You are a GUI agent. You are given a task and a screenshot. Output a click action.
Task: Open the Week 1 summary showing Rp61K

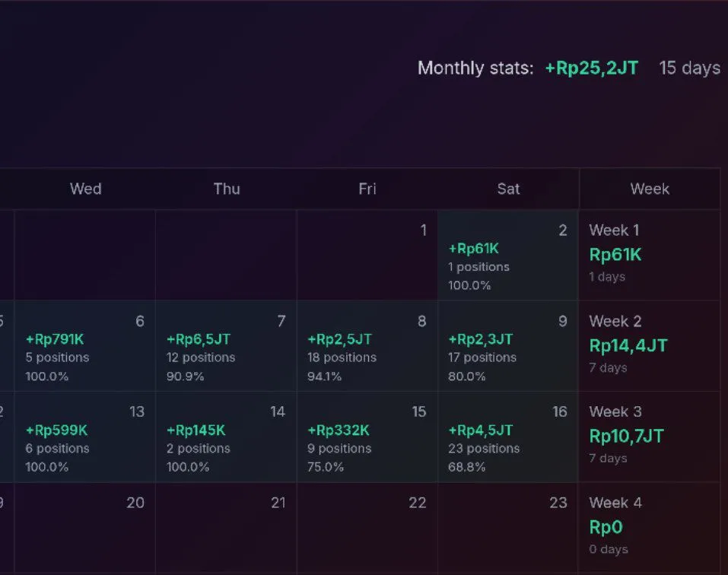pyautogui.click(x=650, y=255)
